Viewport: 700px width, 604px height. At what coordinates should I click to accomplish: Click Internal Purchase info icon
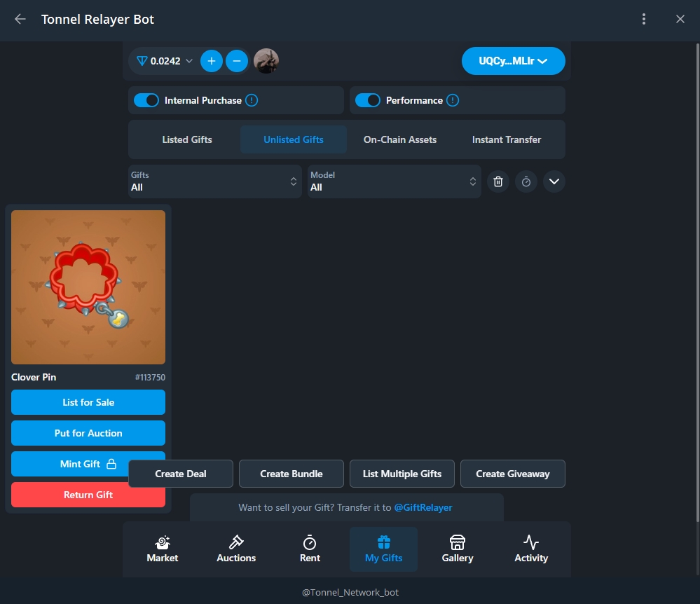pos(252,100)
